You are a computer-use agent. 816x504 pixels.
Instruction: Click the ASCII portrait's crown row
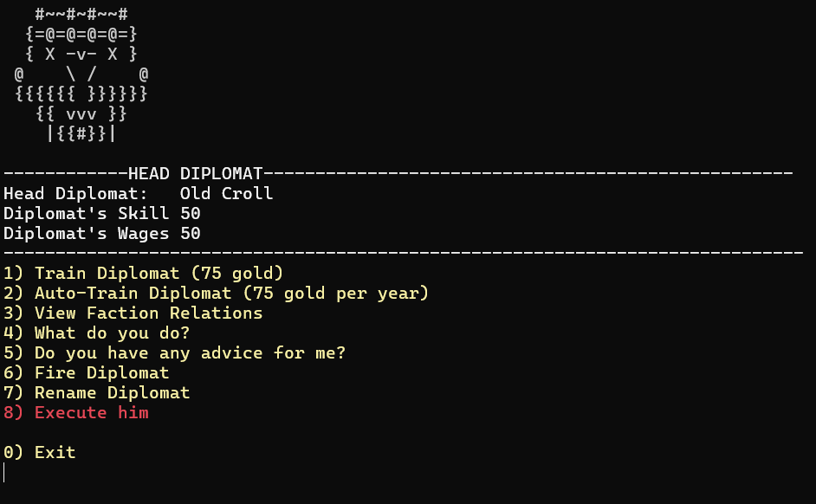click(x=81, y=14)
